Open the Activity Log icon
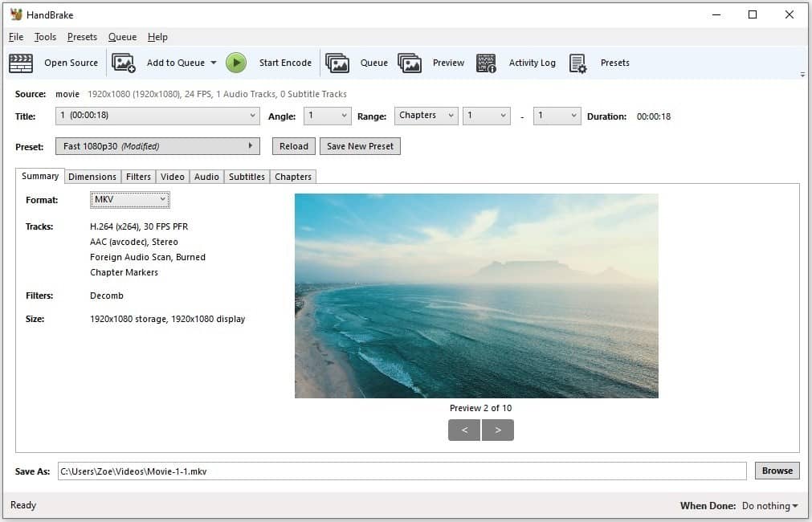 pyautogui.click(x=486, y=63)
